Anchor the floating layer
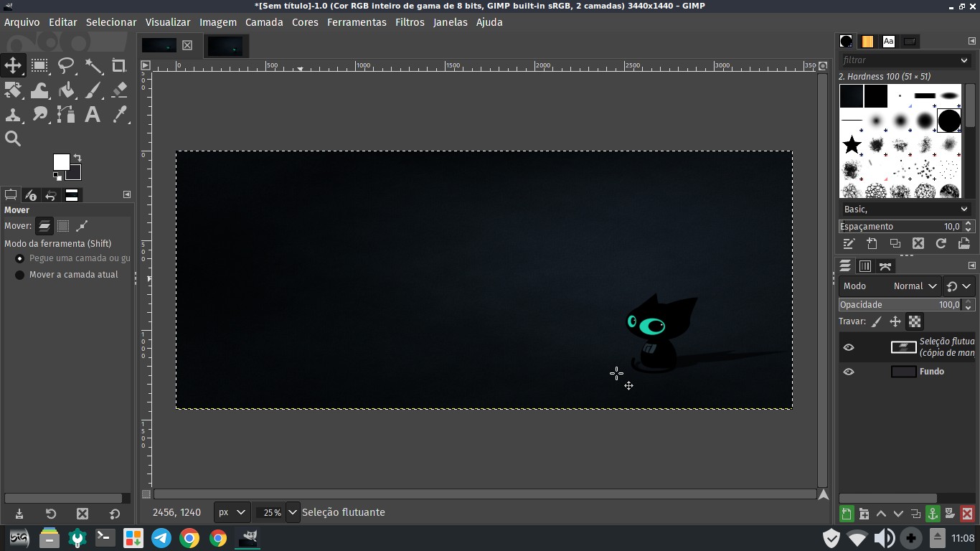 [933, 514]
